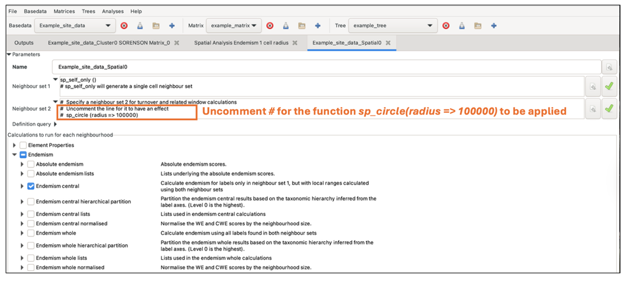Enable the Absolute endemism checkbox
The width and height of the screenshot is (644, 288).
click(x=31, y=164)
